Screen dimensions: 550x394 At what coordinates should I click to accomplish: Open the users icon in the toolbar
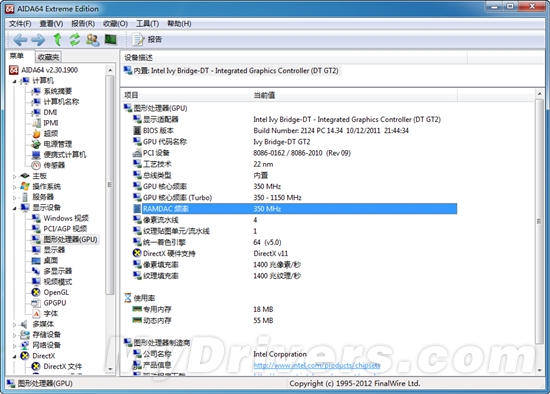[x=93, y=40]
